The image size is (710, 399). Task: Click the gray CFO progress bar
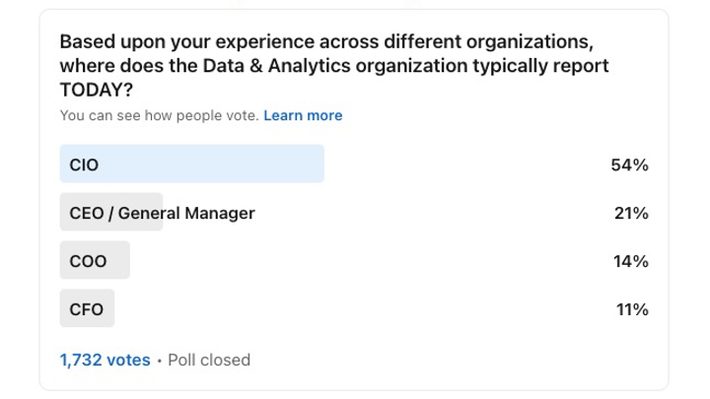pyautogui.click(x=87, y=308)
